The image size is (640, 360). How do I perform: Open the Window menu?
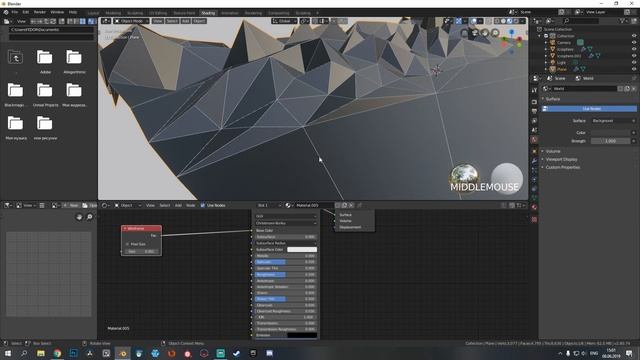pos(57,12)
